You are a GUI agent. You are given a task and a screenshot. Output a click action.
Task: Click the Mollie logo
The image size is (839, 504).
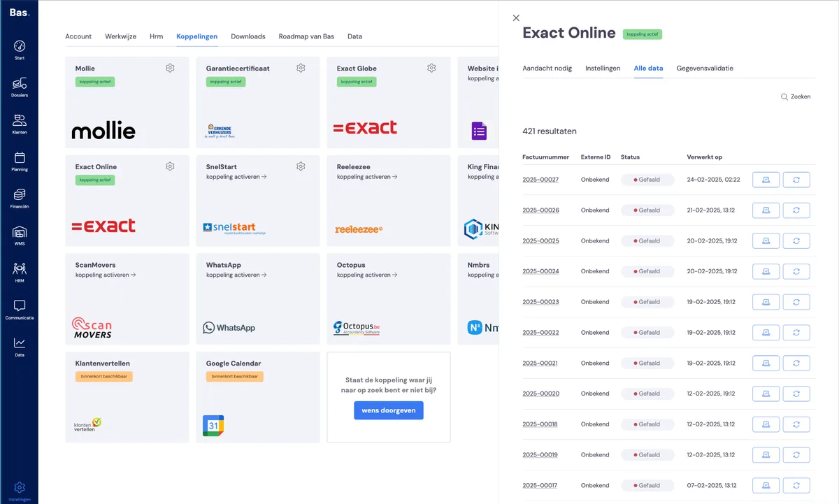(103, 130)
